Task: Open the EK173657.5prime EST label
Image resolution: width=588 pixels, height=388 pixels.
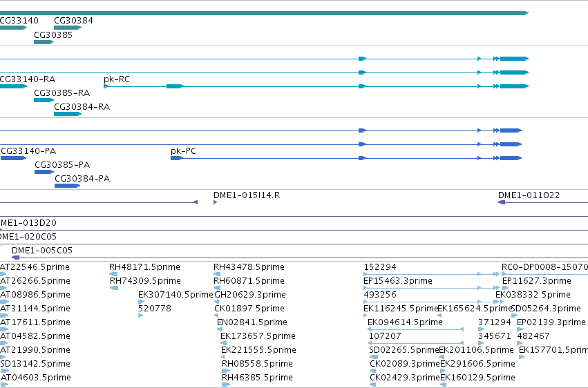Action: pyautogui.click(x=258, y=336)
